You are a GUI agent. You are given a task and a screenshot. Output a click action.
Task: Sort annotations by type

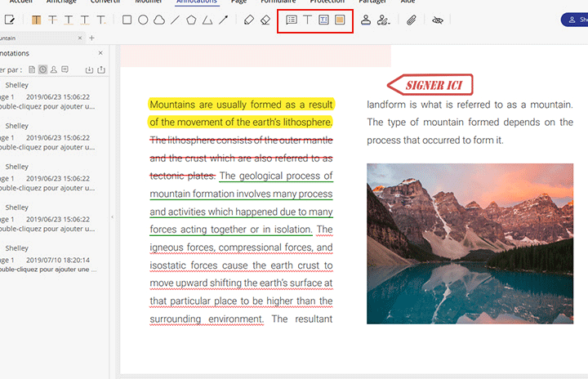pos(65,69)
